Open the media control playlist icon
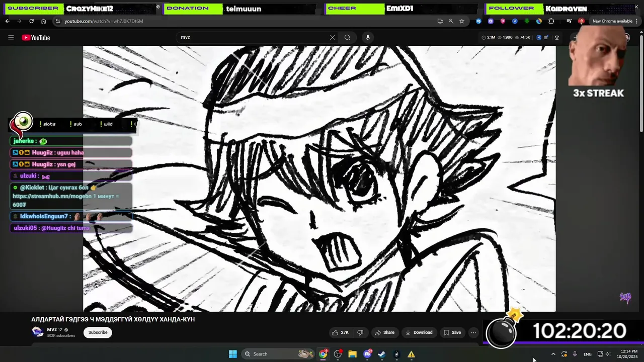This screenshot has height=362, width=644. (569, 21)
